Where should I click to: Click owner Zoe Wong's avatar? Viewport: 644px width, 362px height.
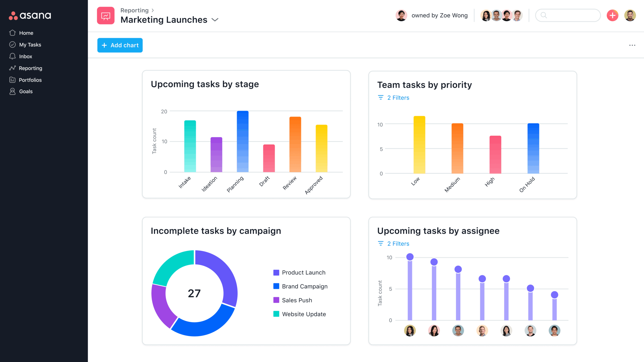pos(401,16)
